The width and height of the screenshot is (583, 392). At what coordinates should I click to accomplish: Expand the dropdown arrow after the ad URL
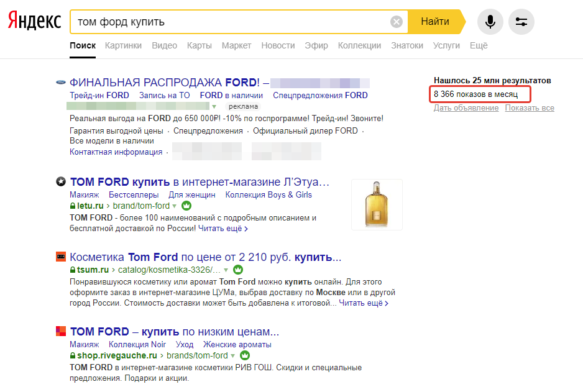pos(214,107)
